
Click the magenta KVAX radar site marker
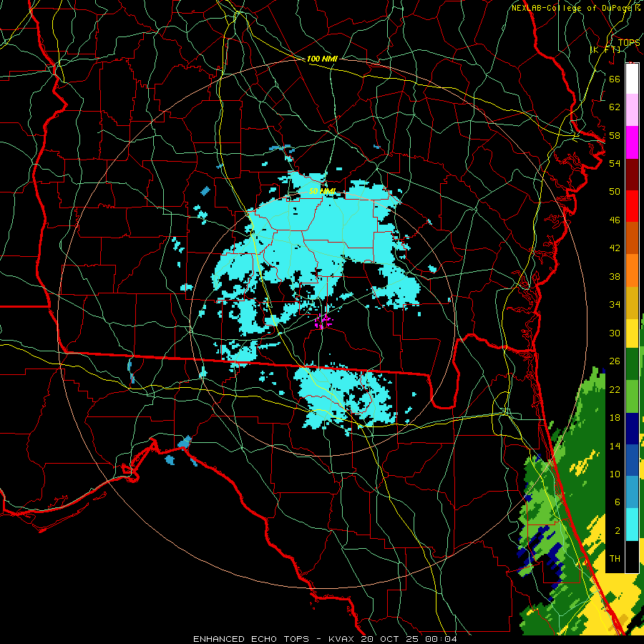[323, 321]
